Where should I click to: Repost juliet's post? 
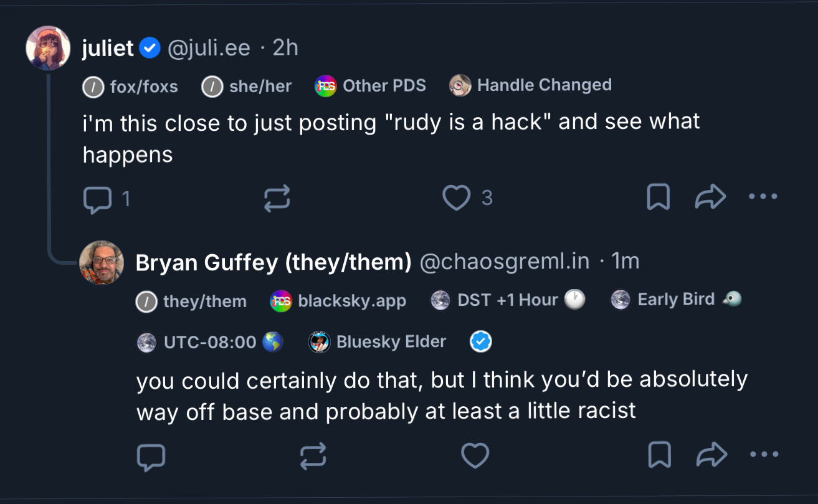coord(277,199)
